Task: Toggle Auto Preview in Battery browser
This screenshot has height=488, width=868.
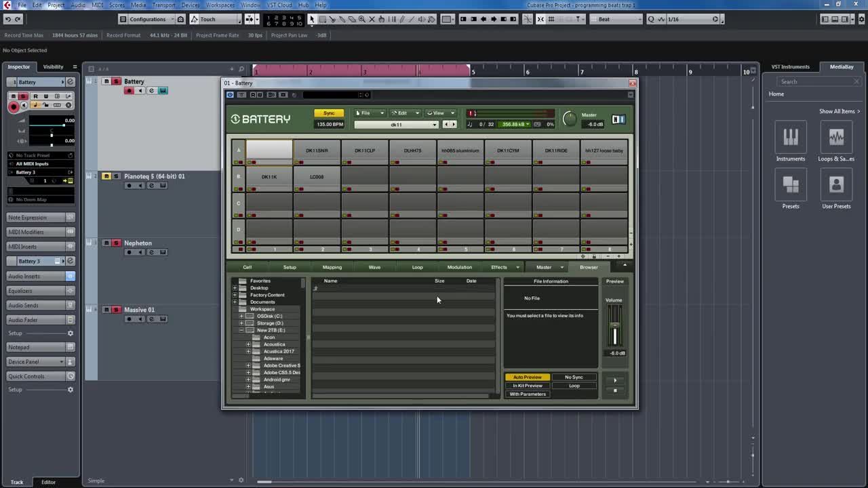Action: [x=528, y=378]
